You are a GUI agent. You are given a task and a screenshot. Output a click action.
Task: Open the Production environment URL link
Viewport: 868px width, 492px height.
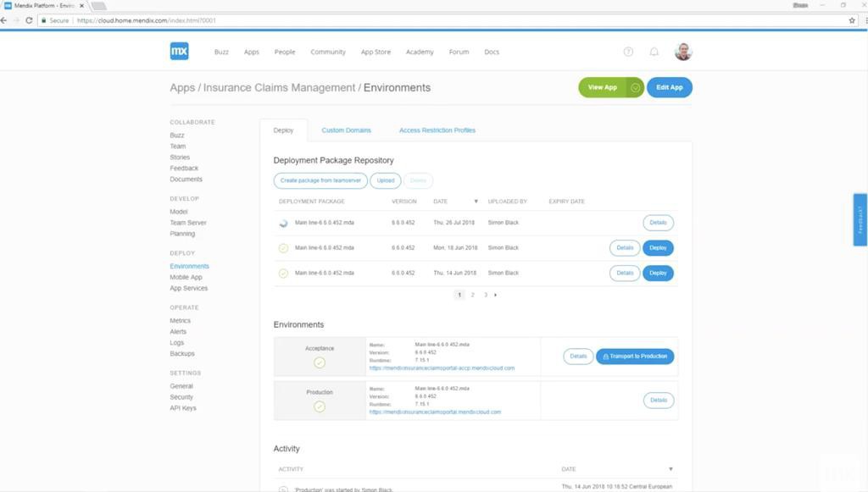coord(435,412)
